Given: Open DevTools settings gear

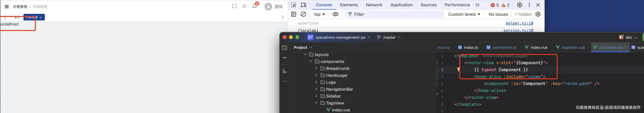Looking at the screenshot, I should point(520,5).
